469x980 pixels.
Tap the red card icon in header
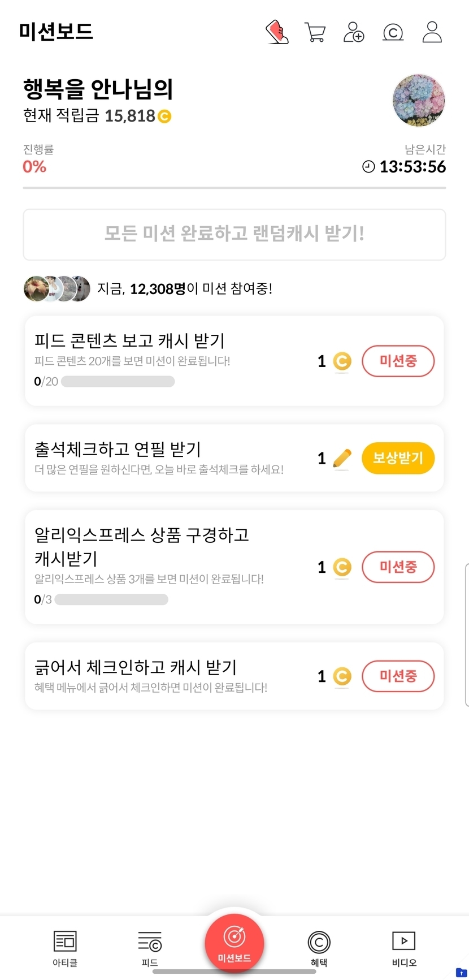277,32
